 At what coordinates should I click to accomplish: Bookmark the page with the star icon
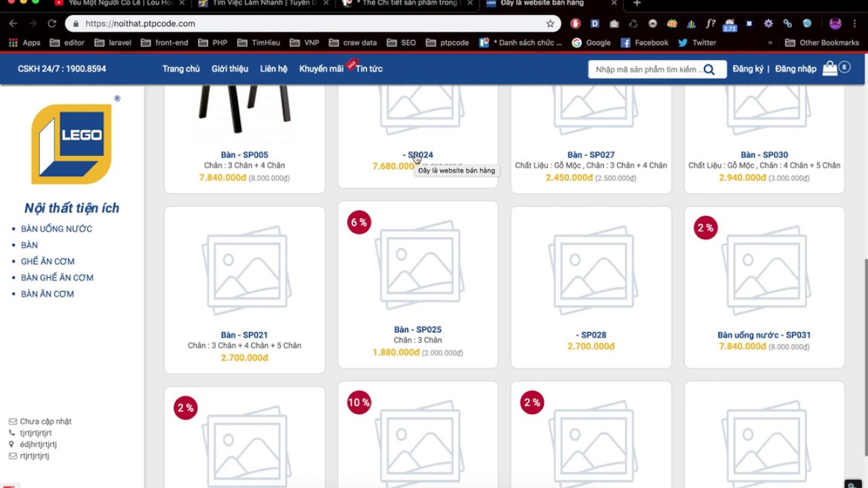550,24
